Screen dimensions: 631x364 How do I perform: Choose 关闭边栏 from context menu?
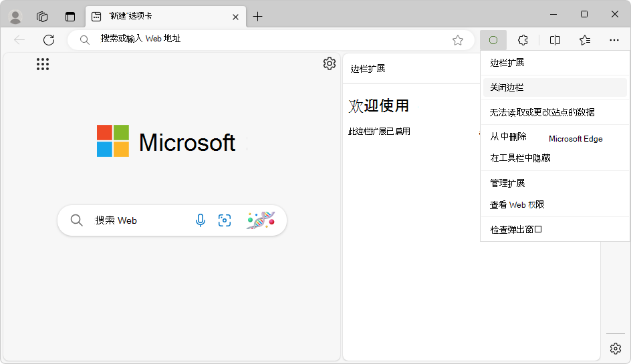pos(555,87)
